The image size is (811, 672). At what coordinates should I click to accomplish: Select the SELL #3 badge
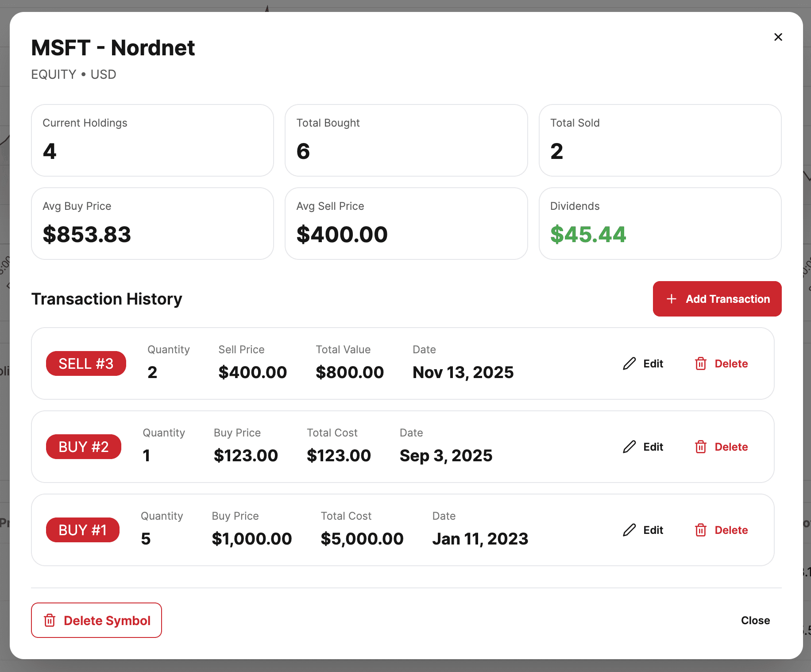(86, 363)
